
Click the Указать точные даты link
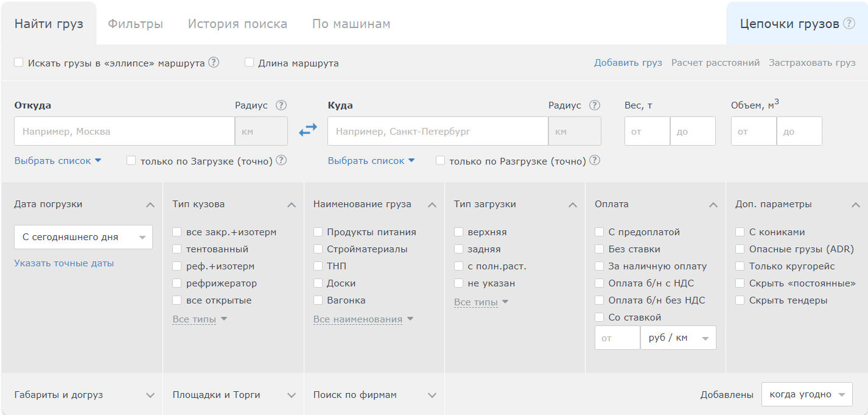pos(64,263)
